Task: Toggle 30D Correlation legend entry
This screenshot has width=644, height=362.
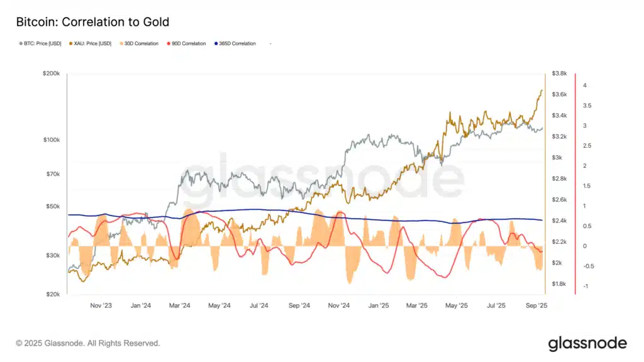Action: [142, 43]
